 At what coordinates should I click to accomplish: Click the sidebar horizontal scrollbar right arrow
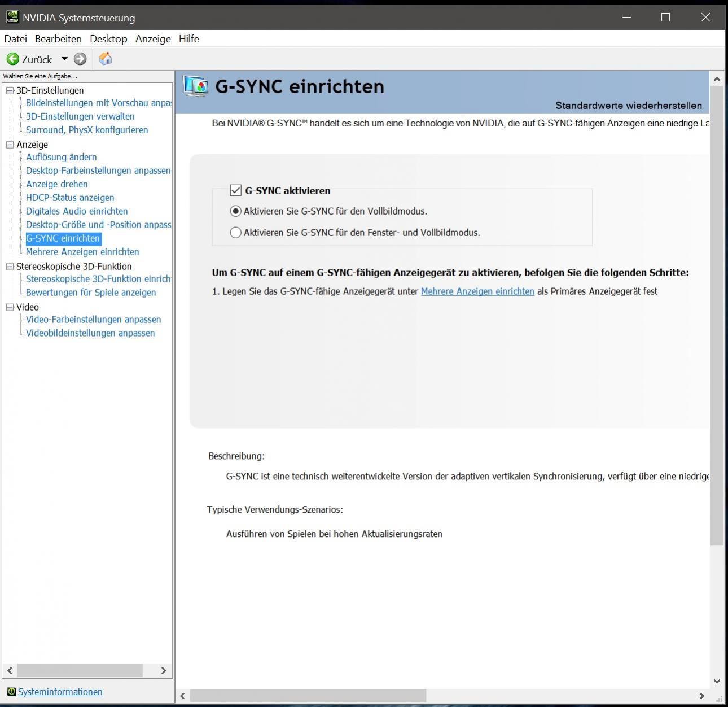coord(164,670)
